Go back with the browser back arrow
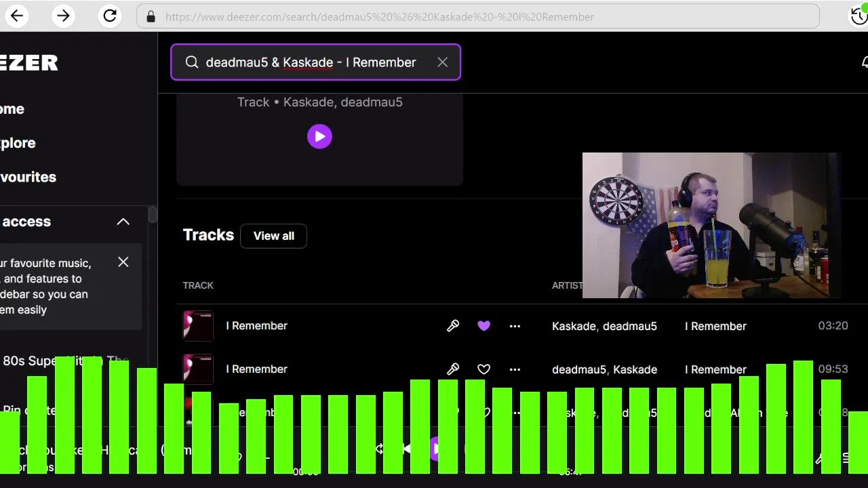Image resolution: width=868 pixels, height=488 pixels. point(17,16)
